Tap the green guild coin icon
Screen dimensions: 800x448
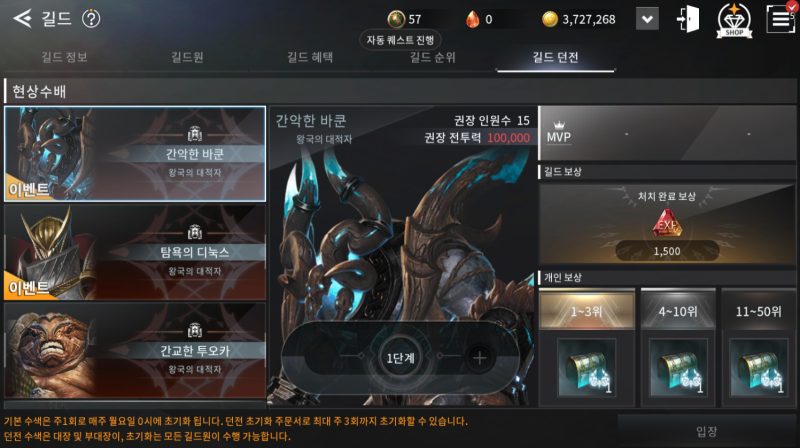click(396, 19)
